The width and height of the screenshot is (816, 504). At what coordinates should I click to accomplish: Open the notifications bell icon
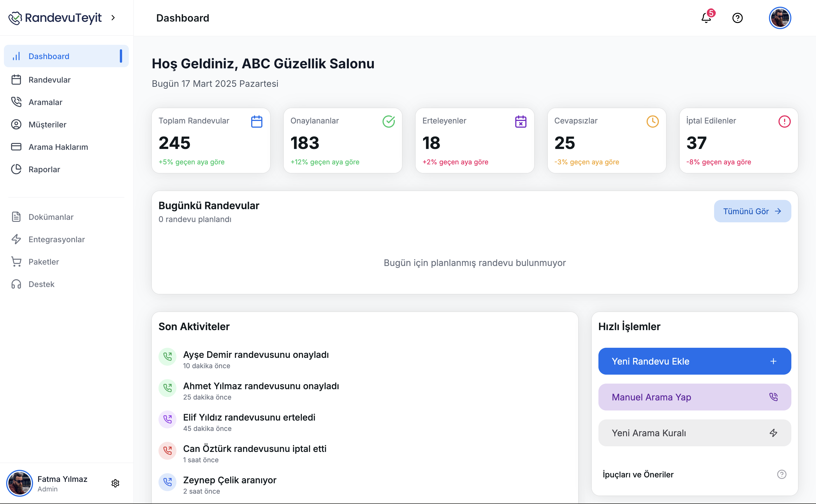[x=706, y=18]
